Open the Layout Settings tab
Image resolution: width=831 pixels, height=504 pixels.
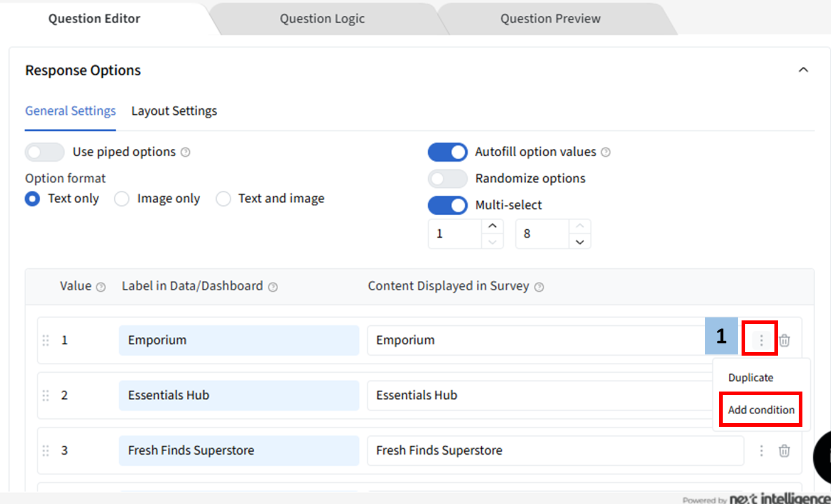174,111
